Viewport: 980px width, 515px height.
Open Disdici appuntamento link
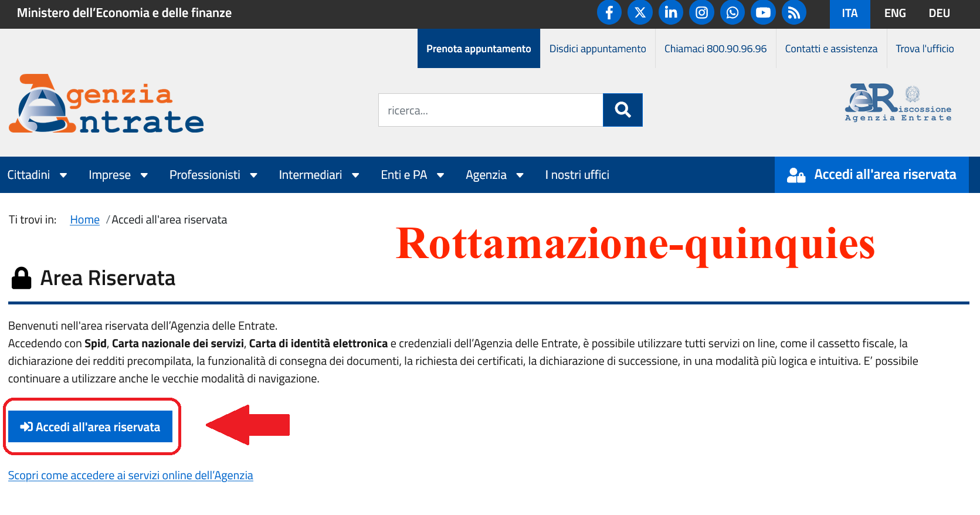pyautogui.click(x=598, y=49)
